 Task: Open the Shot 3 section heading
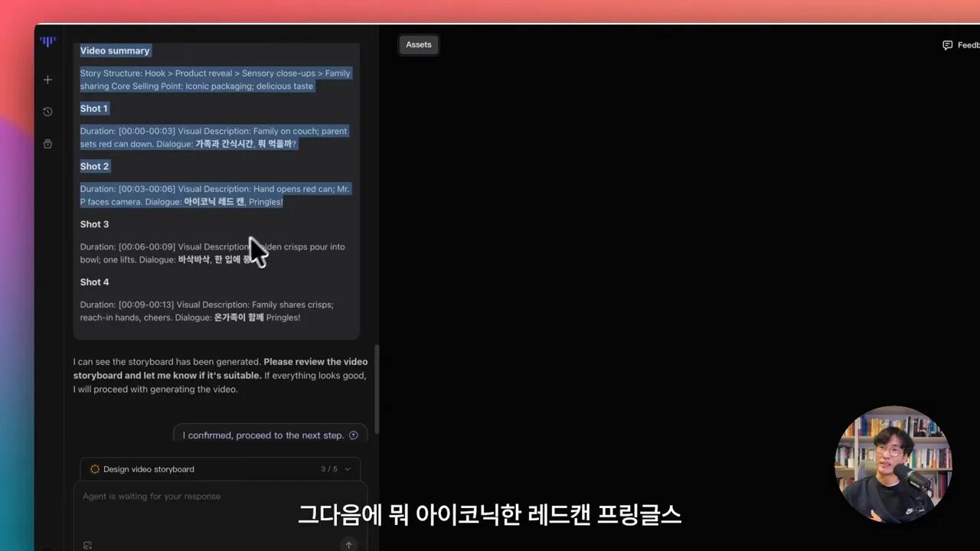[94, 224]
